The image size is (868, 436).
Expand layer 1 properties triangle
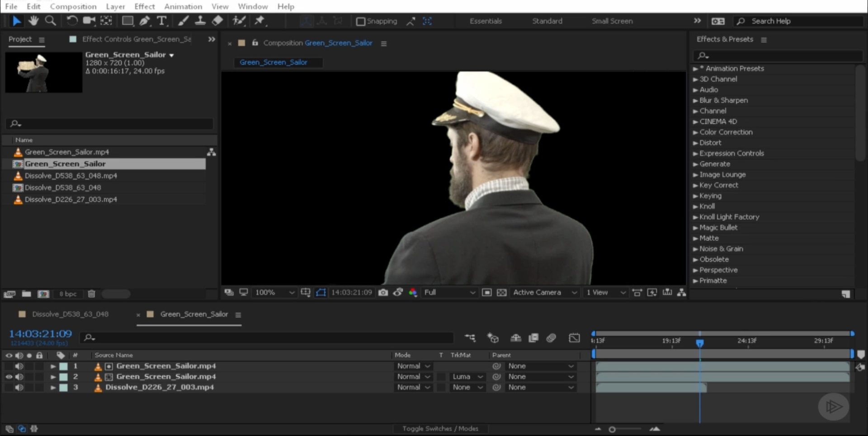click(x=53, y=366)
